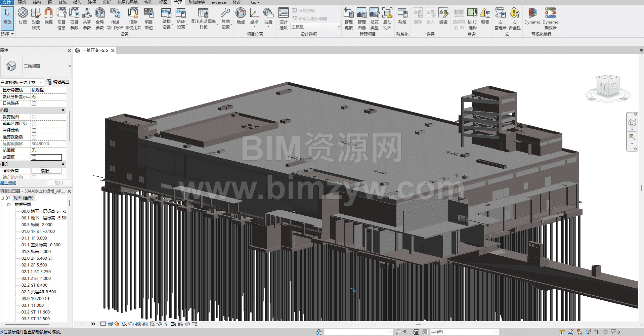
Task: Open MEP 设置 dropdown
Action: tap(181, 18)
